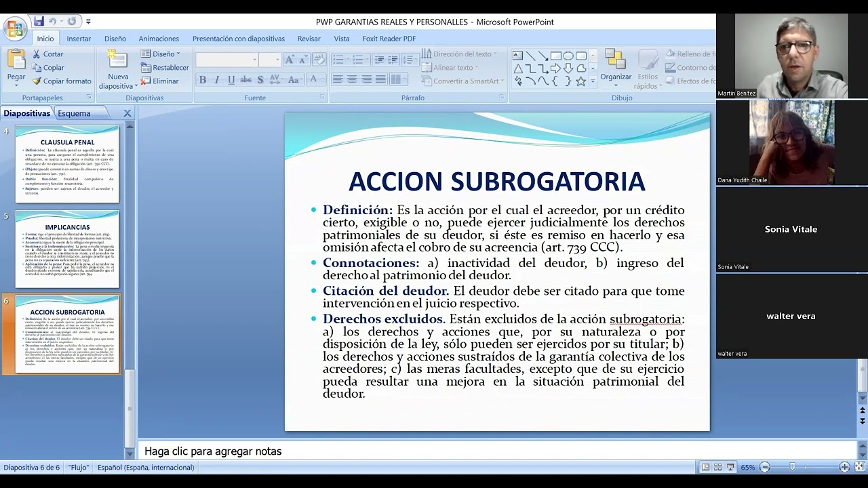This screenshot has height=488, width=868.
Task: Open the font size combo box
Action: [x=269, y=60]
